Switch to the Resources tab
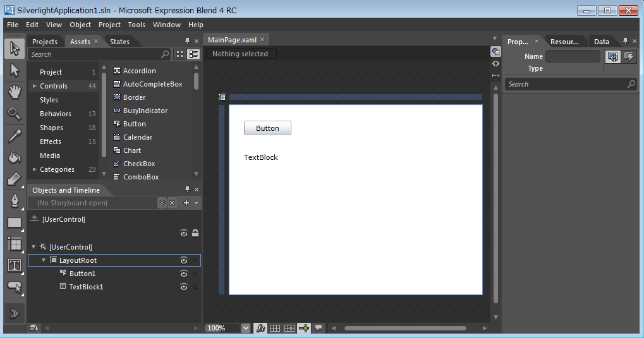The width and height of the screenshot is (644, 338). coord(564,42)
